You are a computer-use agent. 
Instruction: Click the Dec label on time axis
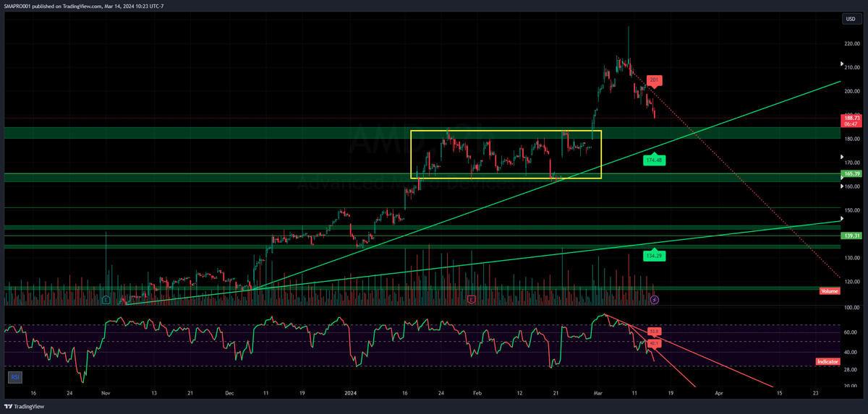click(x=230, y=394)
